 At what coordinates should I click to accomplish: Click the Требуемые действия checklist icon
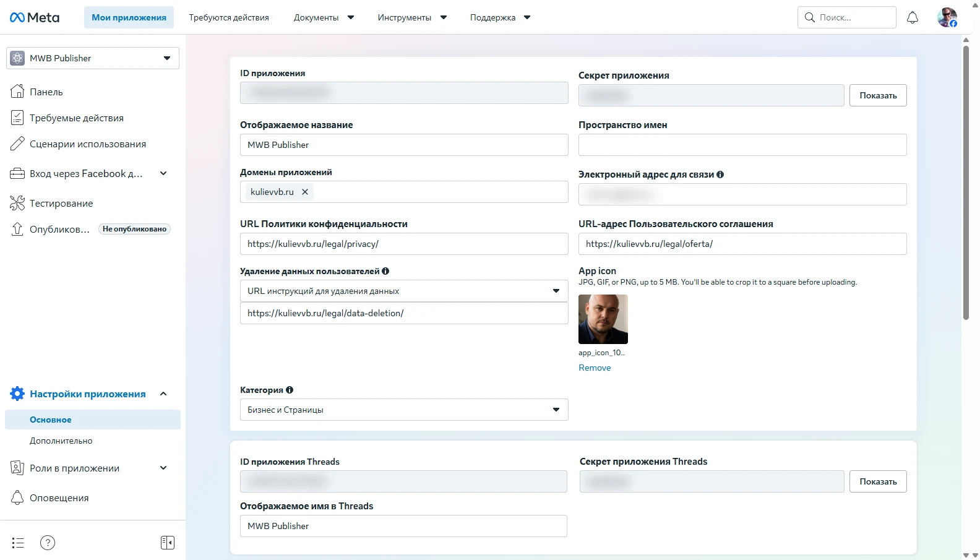(x=17, y=118)
